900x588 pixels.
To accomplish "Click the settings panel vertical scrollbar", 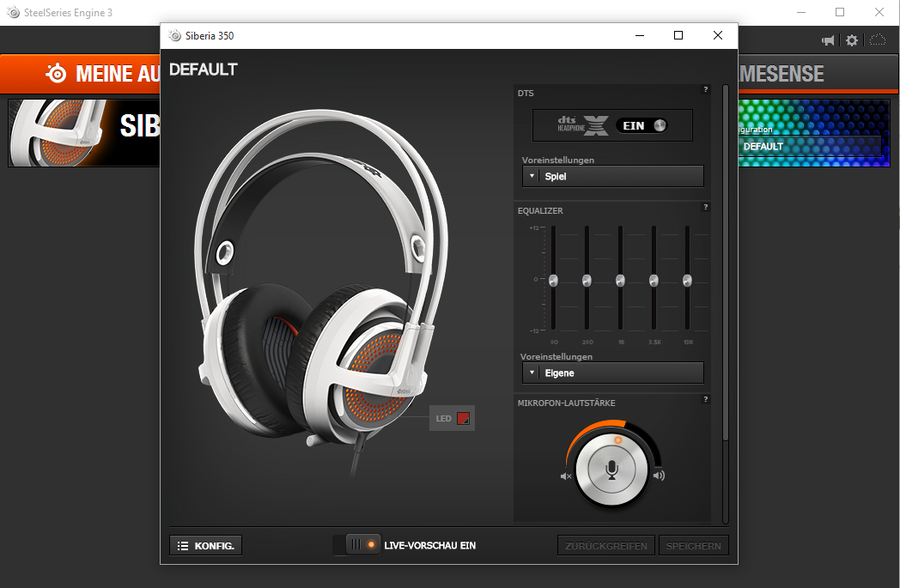I will [x=726, y=263].
